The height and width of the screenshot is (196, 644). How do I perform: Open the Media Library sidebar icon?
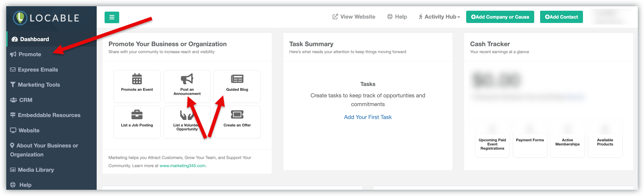[x=12, y=170]
